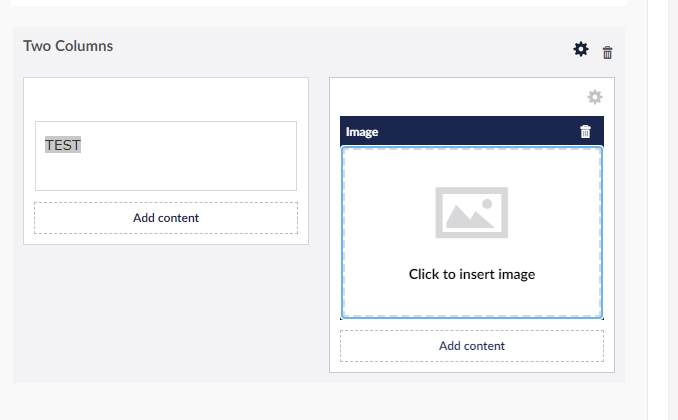Open the right column's gray settings gear
This screenshot has width=678, height=420.
[595, 97]
